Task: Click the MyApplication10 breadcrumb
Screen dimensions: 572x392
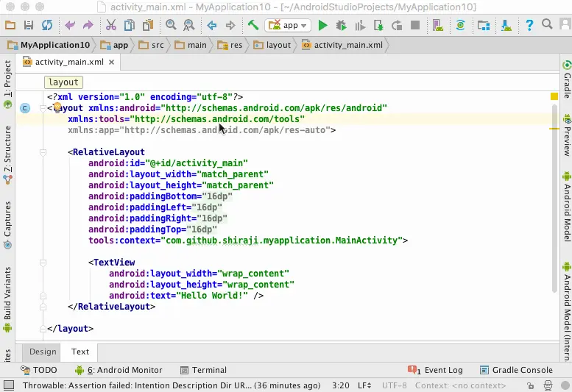Action: tap(49, 45)
